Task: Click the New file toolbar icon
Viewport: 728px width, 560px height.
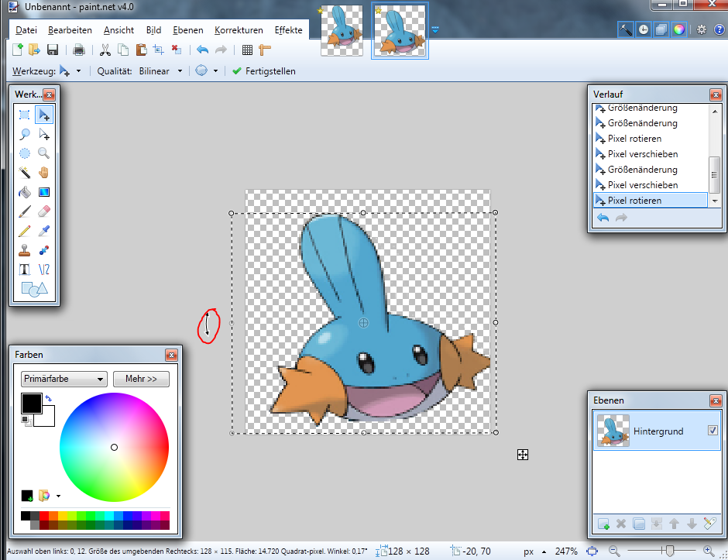Action: click(x=17, y=50)
